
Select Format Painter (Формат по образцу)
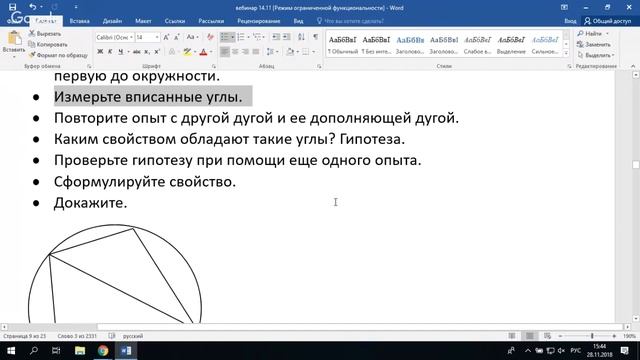(x=58, y=55)
